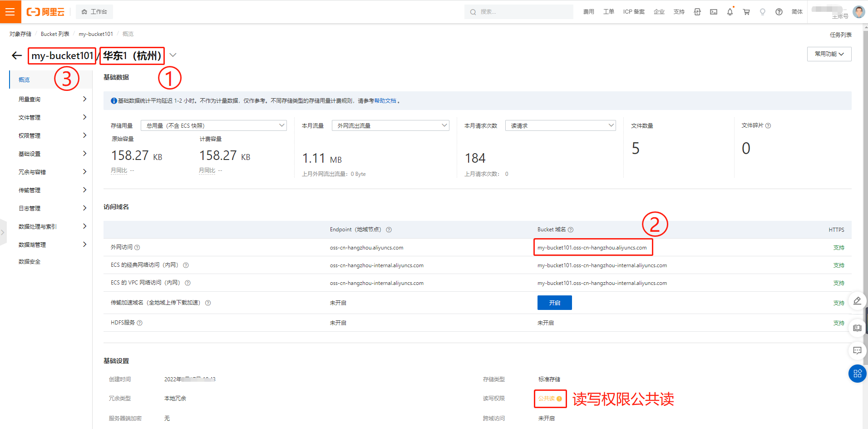Click 支持 in the 外网访问 row
868x429 pixels.
pyautogui.click(x=838, y=248)
